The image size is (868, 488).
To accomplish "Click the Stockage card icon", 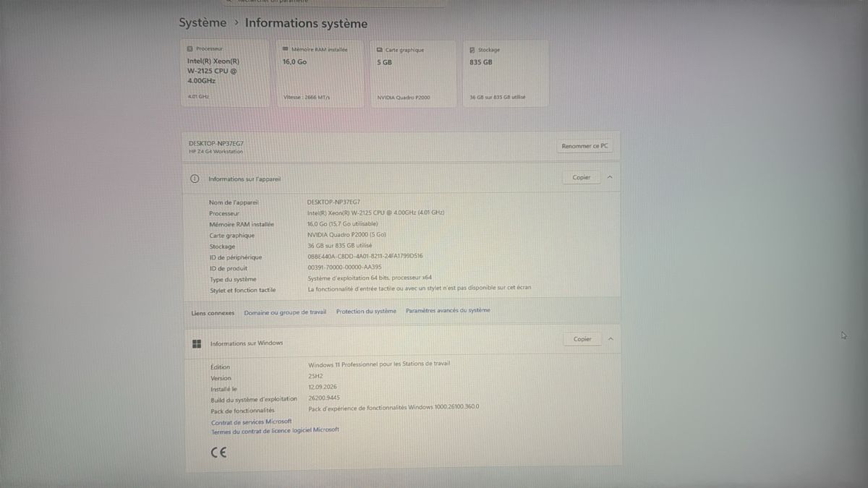I will point(472,50).
